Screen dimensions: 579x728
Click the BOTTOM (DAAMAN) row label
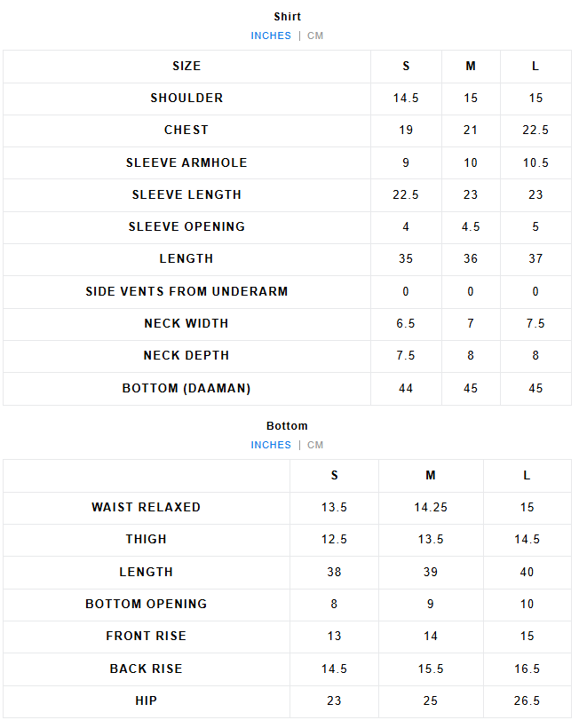pyautogui.click(x=186, y=388)
